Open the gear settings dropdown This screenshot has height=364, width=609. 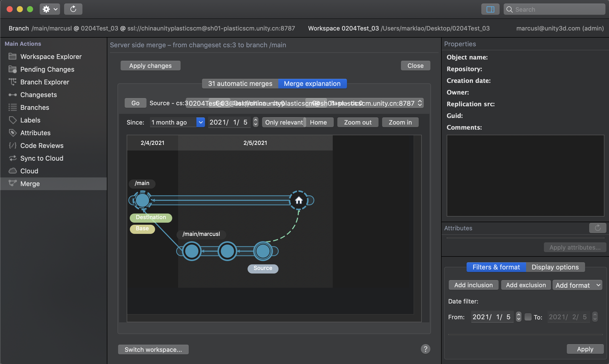click(50, 9)
